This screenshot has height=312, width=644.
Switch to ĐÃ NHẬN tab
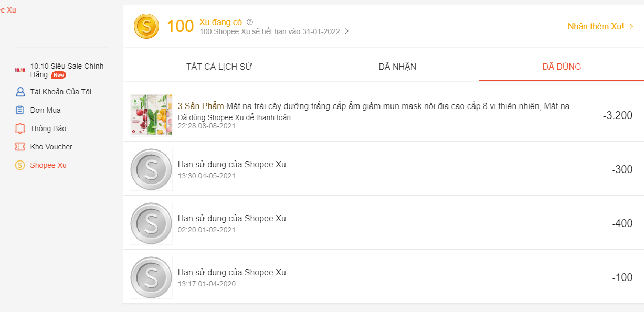pos(397,67)
